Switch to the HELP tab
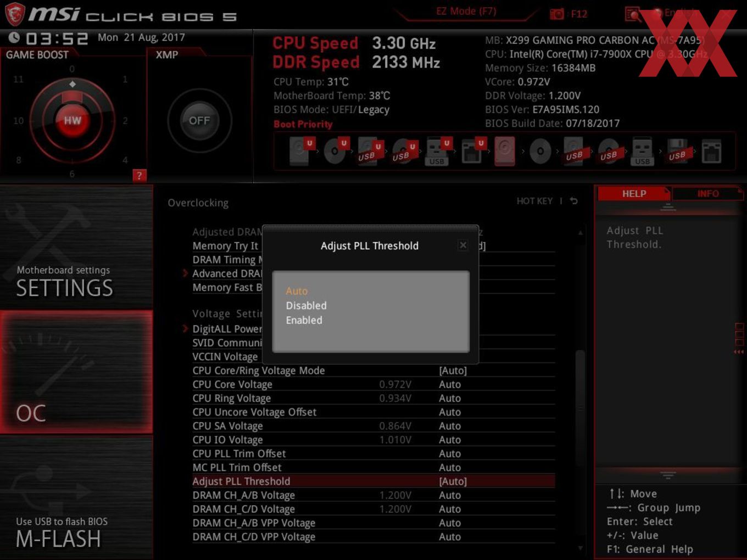 (634, 194)
